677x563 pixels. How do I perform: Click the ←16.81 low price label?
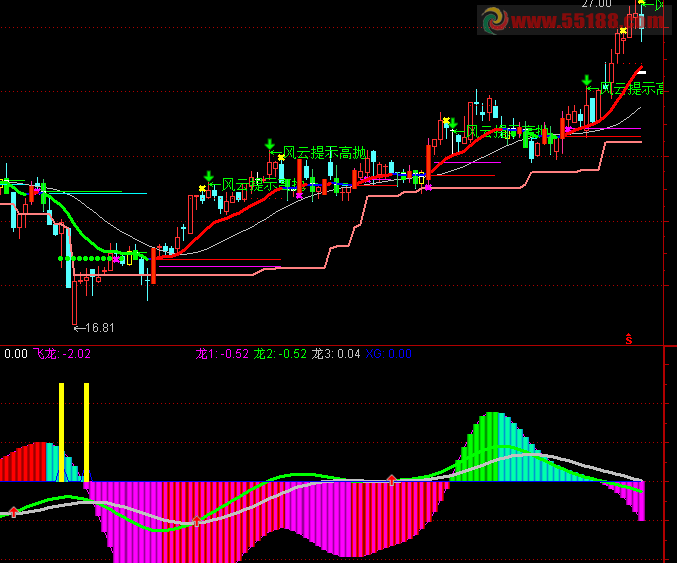coord(95,328)
